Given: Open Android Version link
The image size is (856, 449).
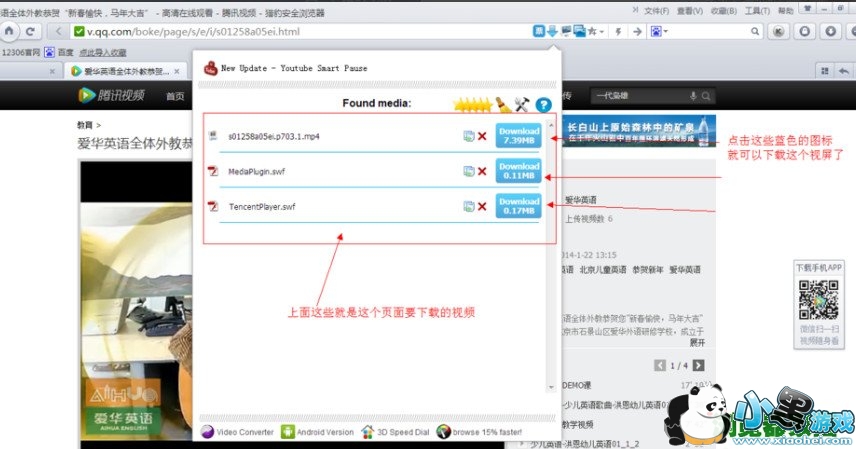Looking at the screenshot, I should point(317,432).
